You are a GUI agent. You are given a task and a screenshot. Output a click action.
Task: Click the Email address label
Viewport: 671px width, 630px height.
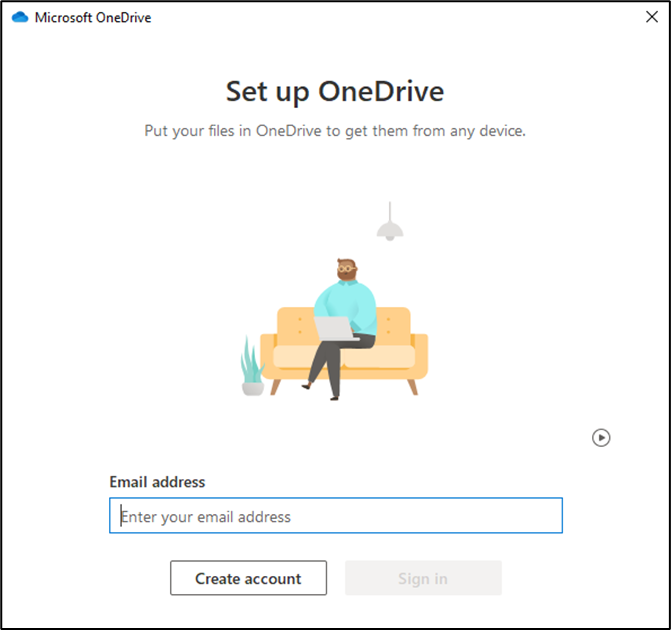pyautogui.click(x=157, y=482)
